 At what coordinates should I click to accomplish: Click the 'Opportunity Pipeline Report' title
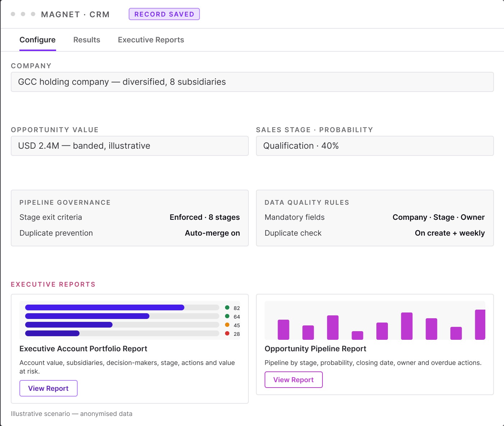click(315, 349)
